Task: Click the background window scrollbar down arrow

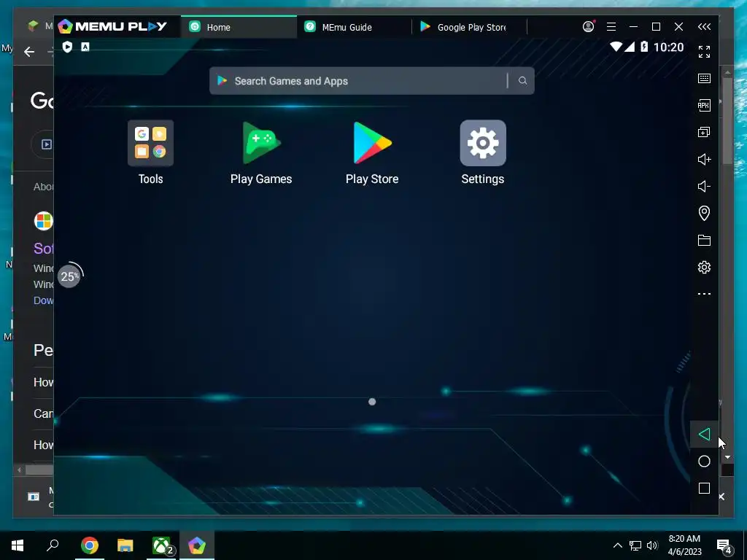Action: click(727, 457)
